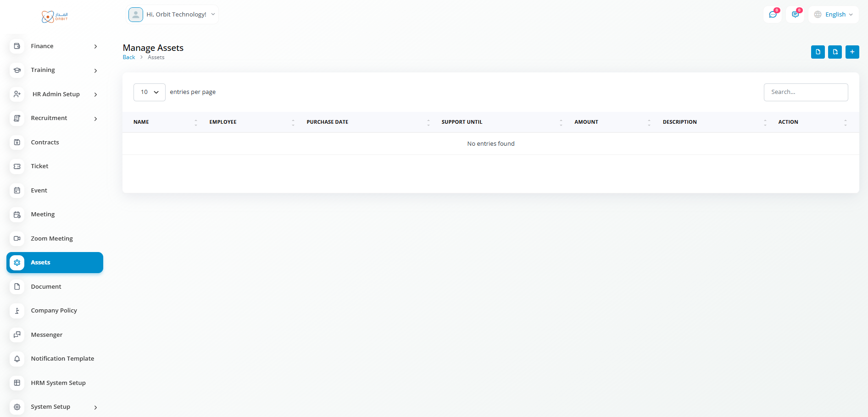The image size is (868, 417).
Task: Click the Notification Template bell icon
Action: [17, 359]
